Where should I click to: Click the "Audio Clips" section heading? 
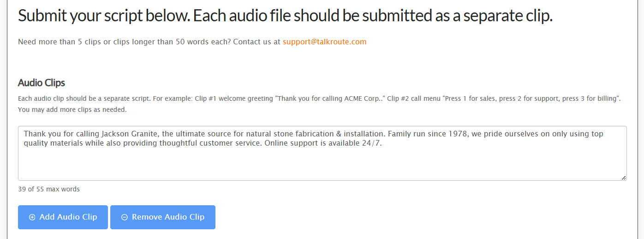(x=42, y=83)
